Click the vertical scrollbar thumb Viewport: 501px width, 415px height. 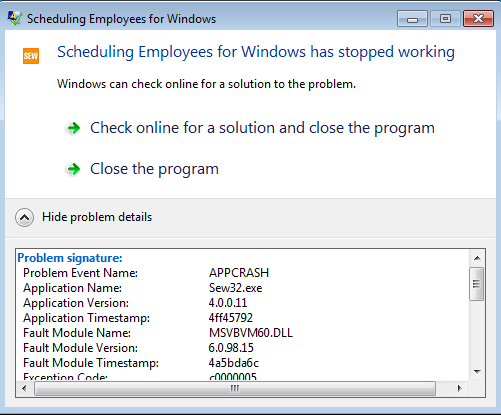(477, 284)
